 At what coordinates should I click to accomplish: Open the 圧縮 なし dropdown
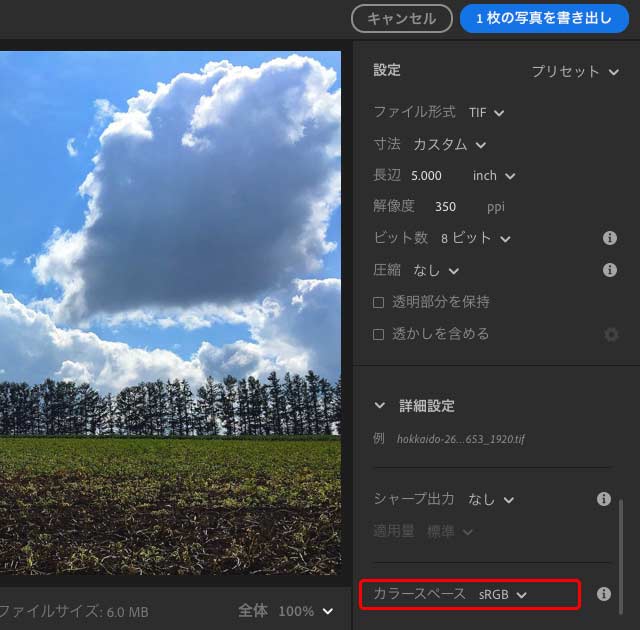click(438, 270)
